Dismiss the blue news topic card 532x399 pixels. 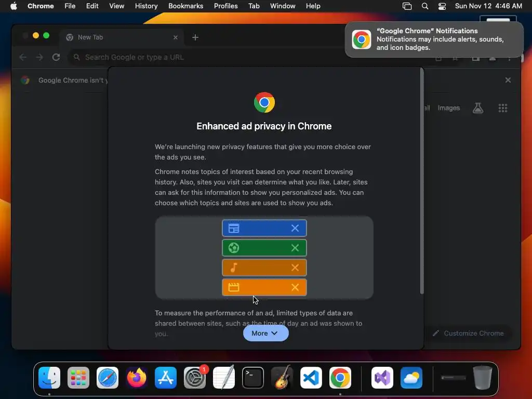295,229
